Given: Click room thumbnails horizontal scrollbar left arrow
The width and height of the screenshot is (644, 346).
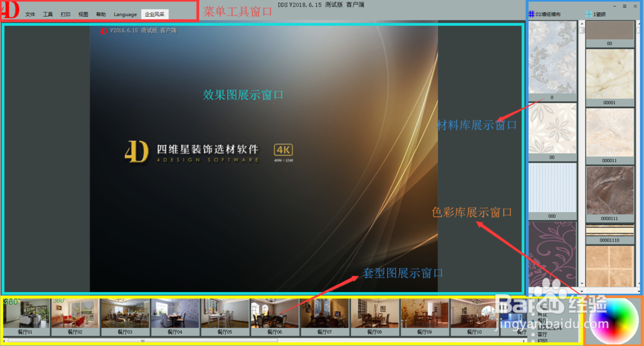Looking at the screenshot, I should pos(5,341).
